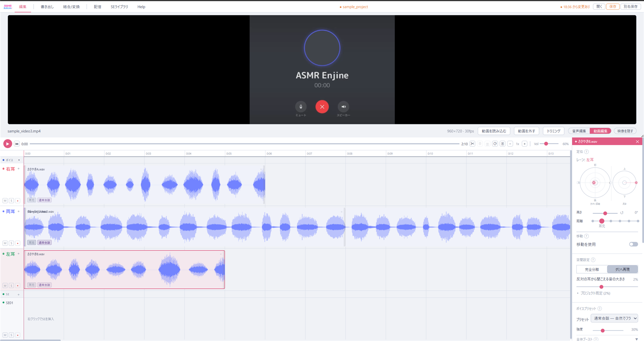Open the 結合/変換 menu

click(71, 7)
